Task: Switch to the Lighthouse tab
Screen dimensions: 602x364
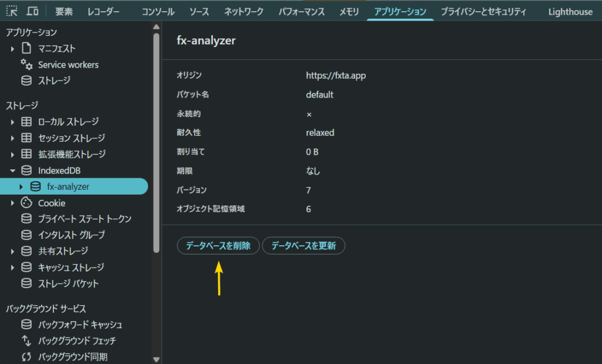Action: pos(570,11)
